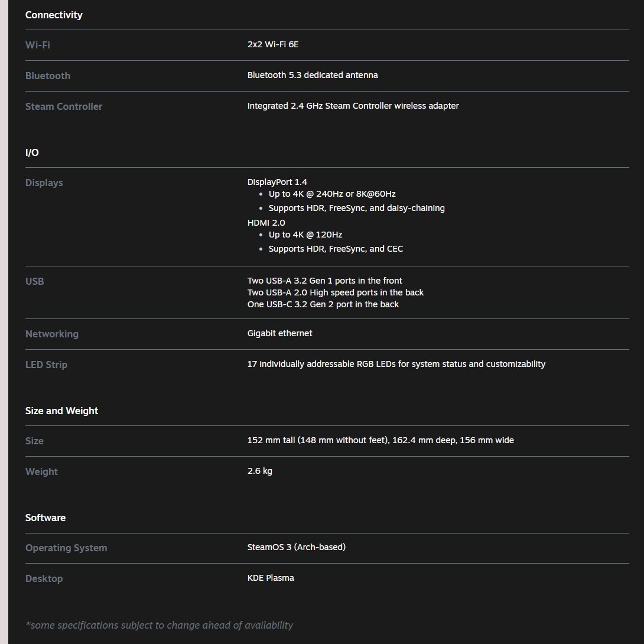Click the LED Strip row label

pyautogui.click(x=46, y=365)
